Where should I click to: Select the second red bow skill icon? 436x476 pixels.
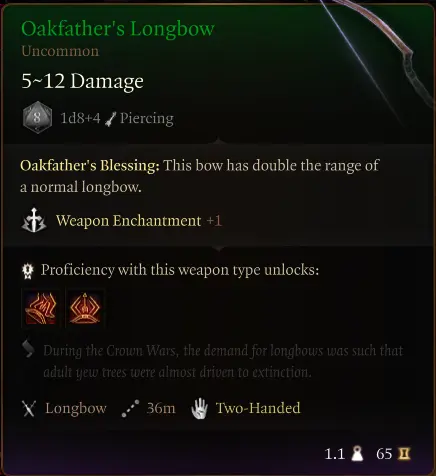click(x=85, y=308)
